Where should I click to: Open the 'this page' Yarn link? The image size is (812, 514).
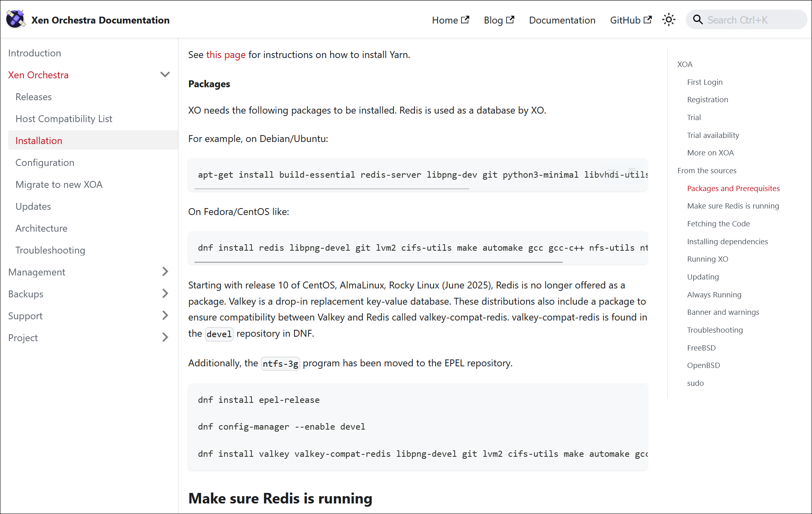click(x=226, y=55)
